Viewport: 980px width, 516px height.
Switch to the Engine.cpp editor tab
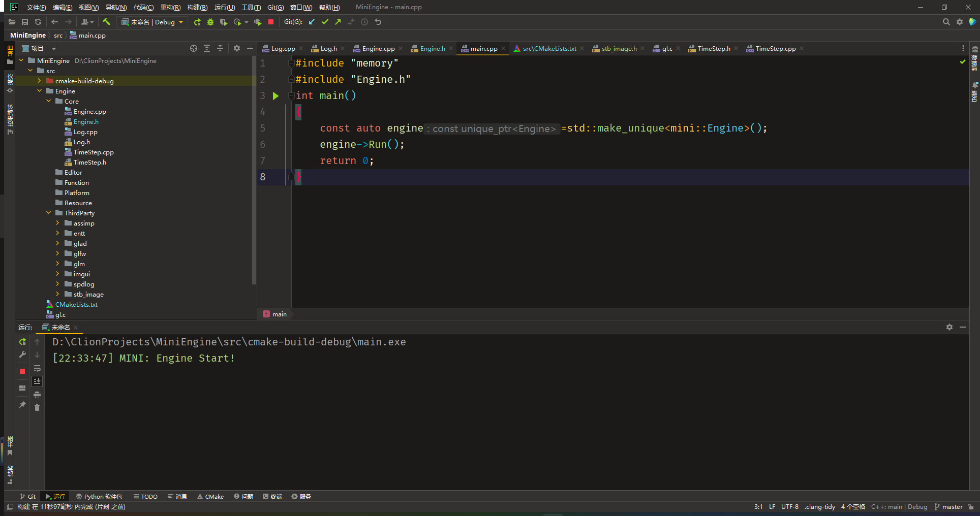[378, 49]
